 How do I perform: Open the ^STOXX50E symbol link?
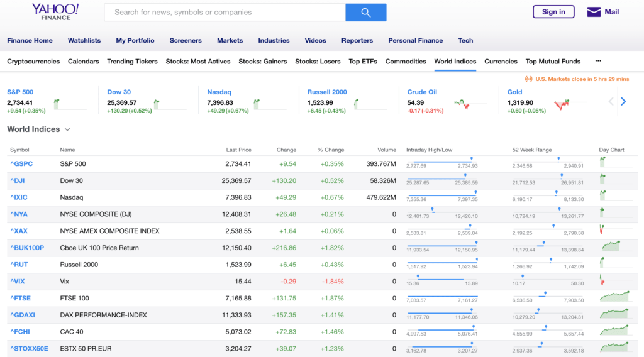[29, 349]
